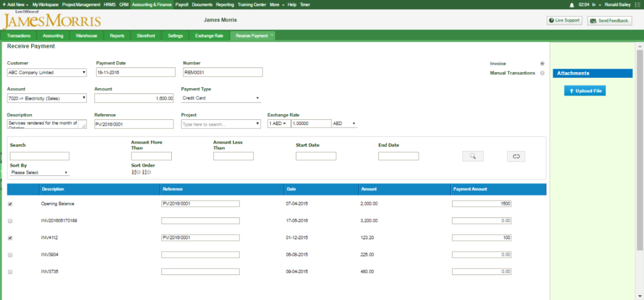The image size is (644, 300).
Task: Click the Start Date filter field
Action: coord(316,156)
